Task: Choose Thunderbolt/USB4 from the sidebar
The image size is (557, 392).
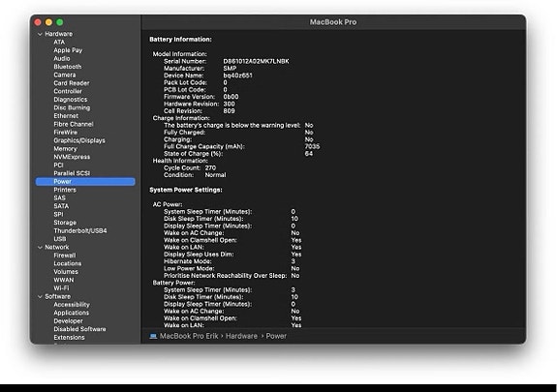Action: (80, 230)
